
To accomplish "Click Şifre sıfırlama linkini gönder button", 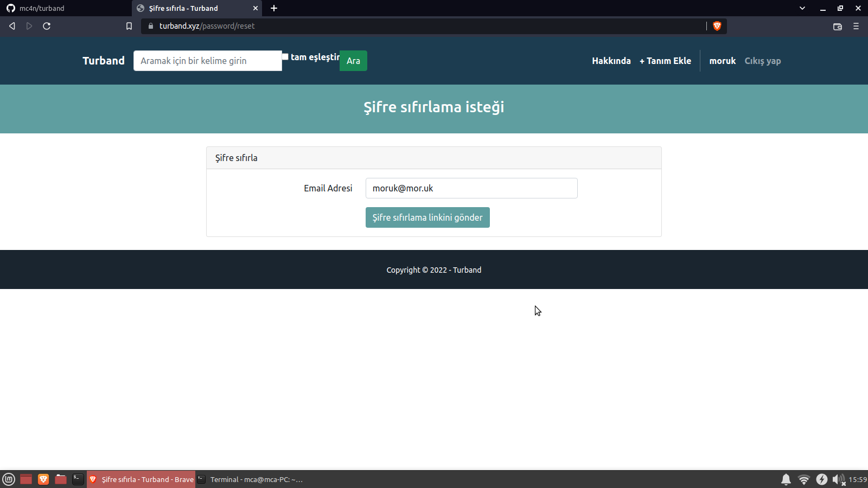I will tap(427, 217).
